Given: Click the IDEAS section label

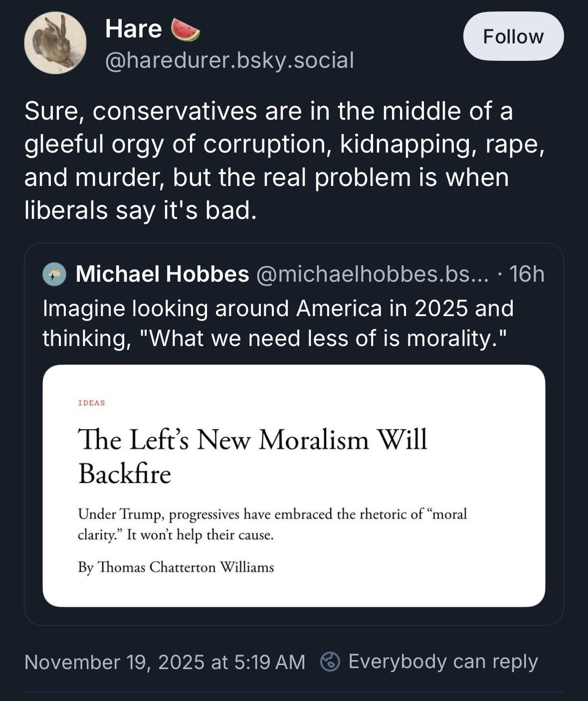Looking at the screenshot, I should pyautogui.click(x=91, y=403).
